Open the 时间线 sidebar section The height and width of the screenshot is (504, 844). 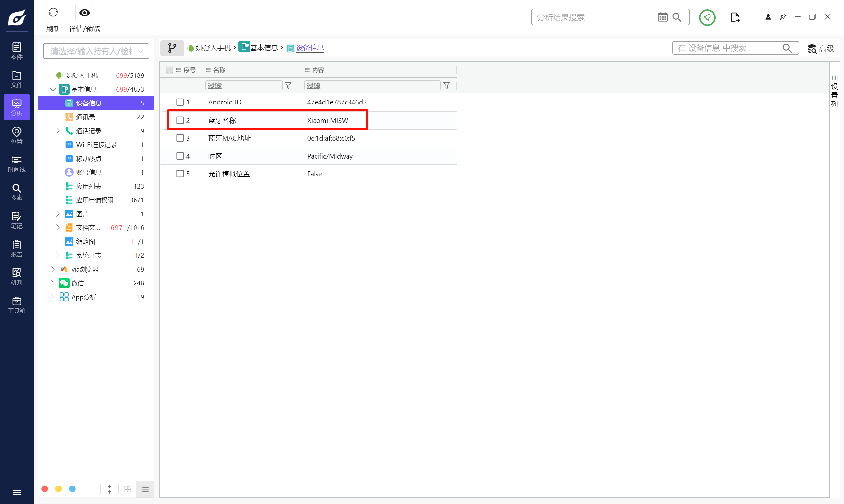coord(16,164)
